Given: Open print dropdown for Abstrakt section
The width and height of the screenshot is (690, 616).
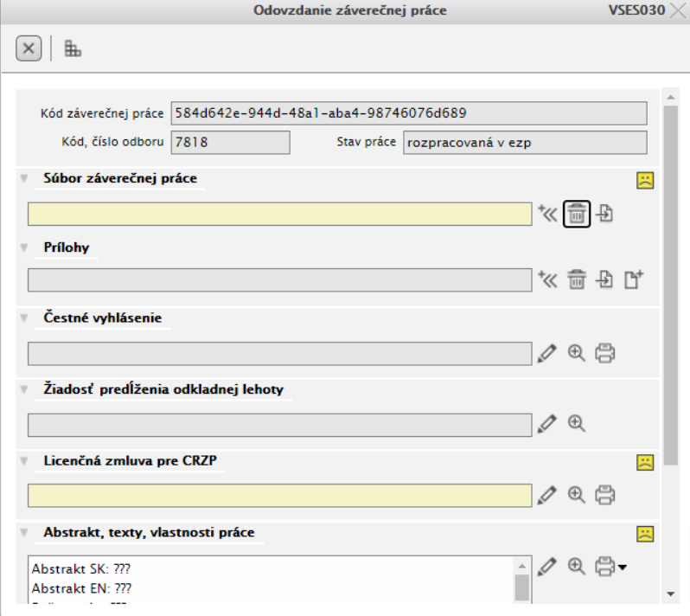Looking at the screenshot, I should (x=623, y=568).
